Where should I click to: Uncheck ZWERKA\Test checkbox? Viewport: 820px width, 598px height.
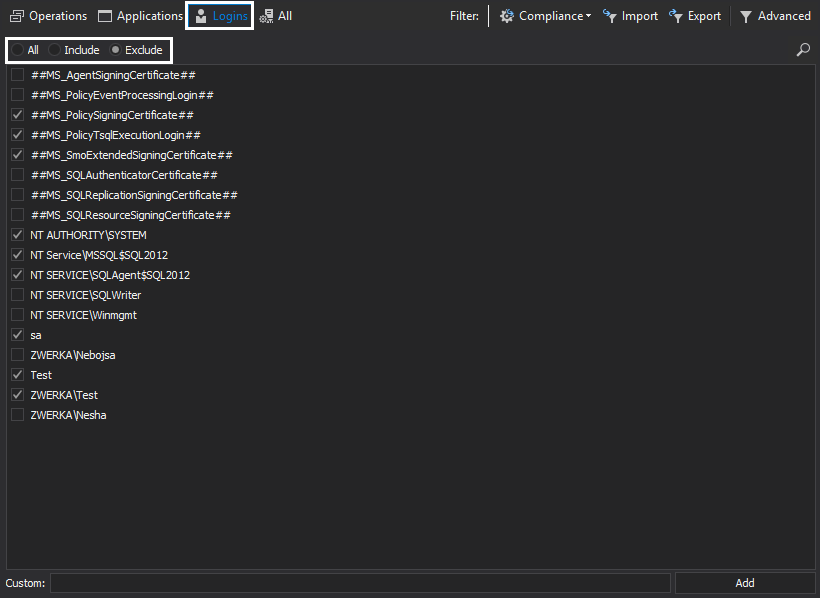coord(18,394)
